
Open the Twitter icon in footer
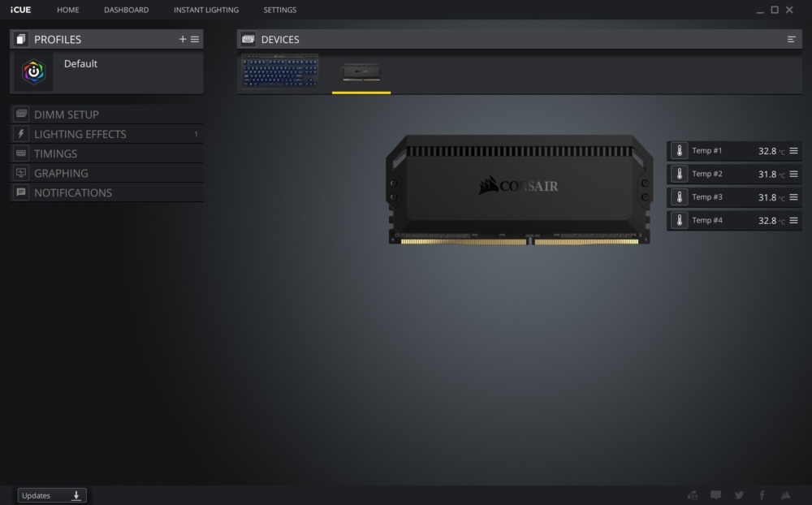point(739,495)
